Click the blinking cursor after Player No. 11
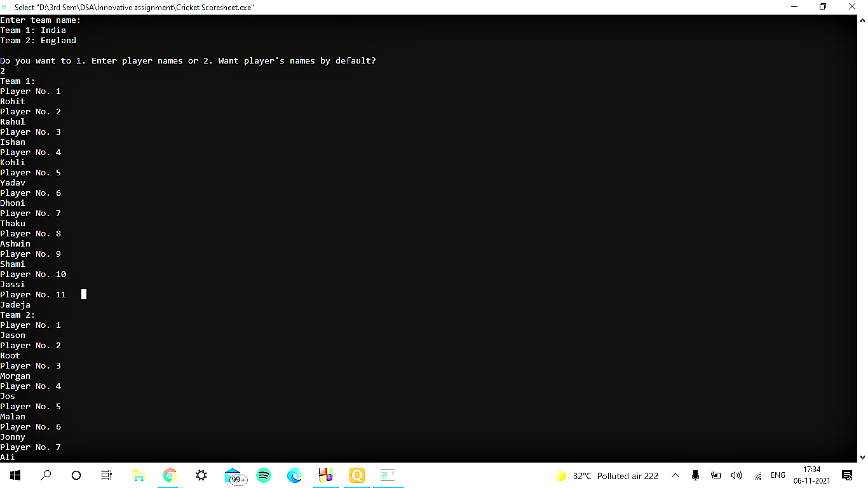 83,294
